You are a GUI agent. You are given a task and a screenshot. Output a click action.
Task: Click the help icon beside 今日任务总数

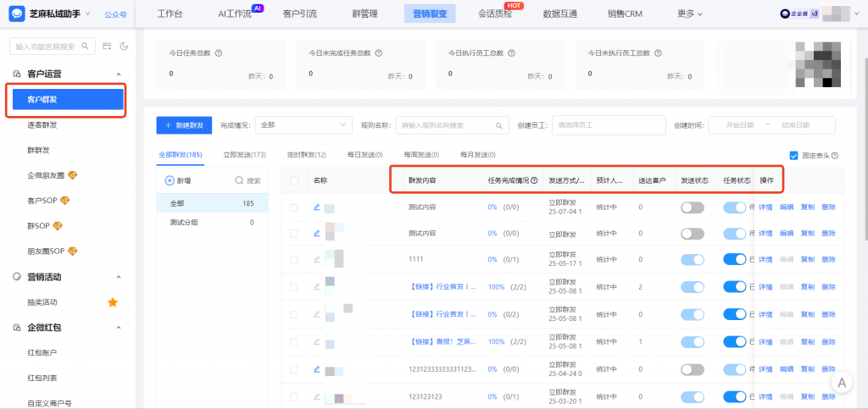(x=219, y=53)
